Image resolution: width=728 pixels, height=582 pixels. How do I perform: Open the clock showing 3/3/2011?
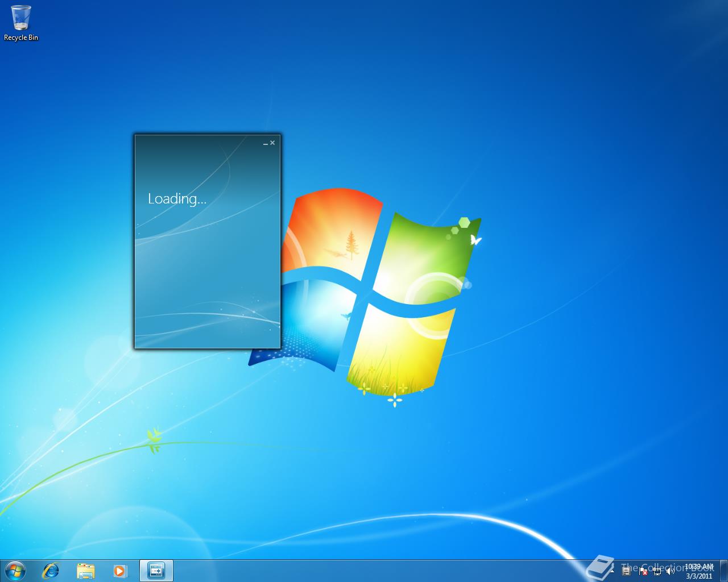[x=699, y=571]
